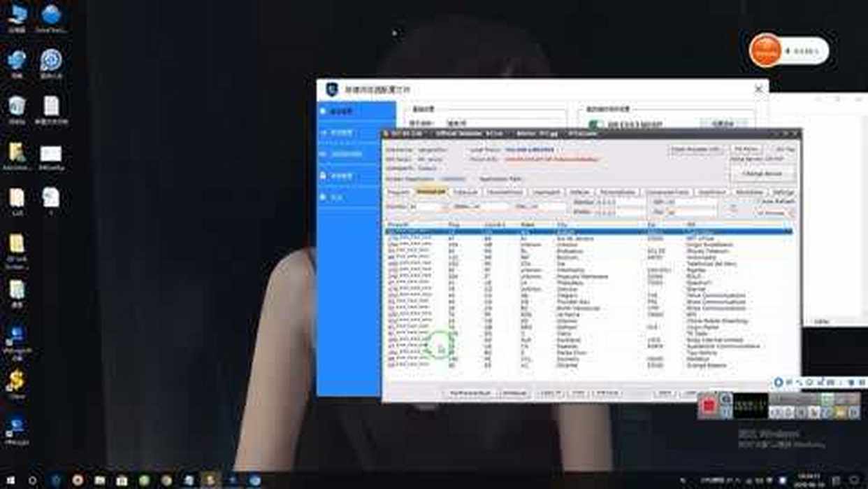Open the Settings tab in proxy window
The image size is (868, 489).
[x=783, y=192]
